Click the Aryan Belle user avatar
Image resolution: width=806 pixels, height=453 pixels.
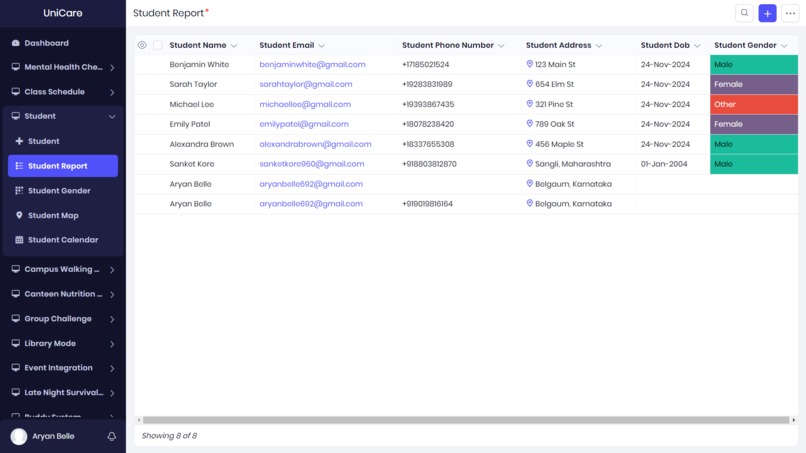point(19,436)
